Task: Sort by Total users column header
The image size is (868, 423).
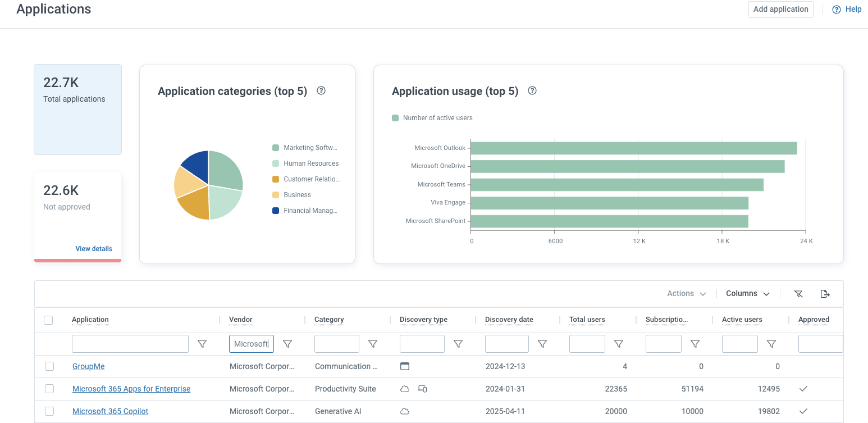Action: [587, 320]
